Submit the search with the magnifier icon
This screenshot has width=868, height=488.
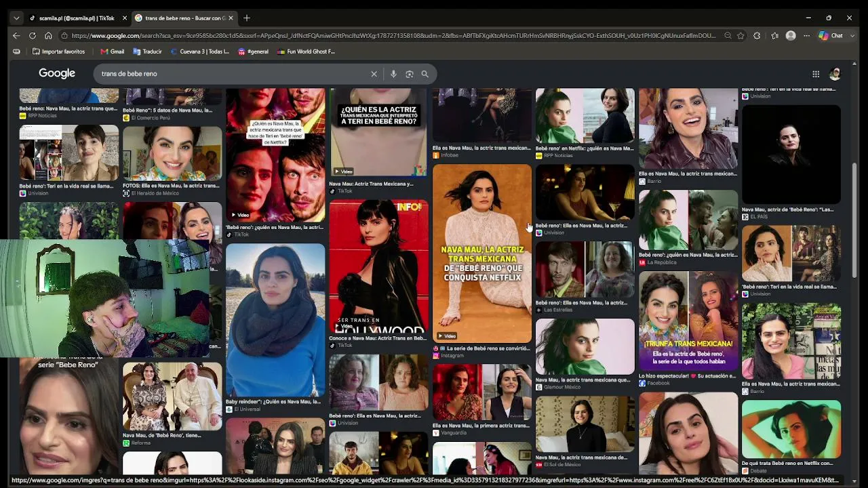(425, 74)
